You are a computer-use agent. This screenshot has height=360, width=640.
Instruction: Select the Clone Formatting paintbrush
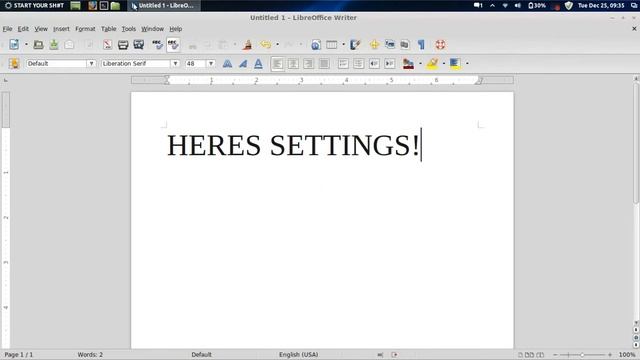247,44
